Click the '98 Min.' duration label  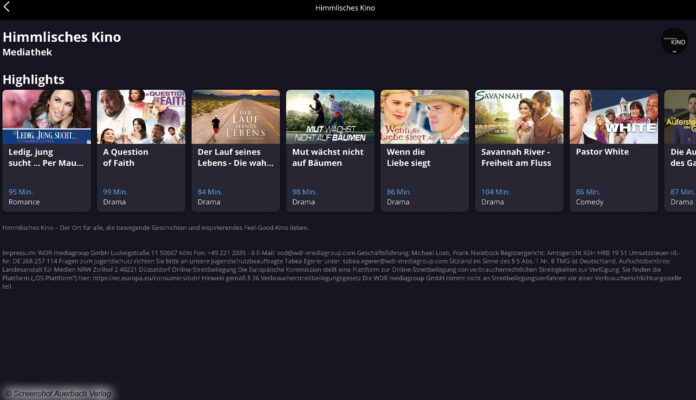point(304,192)
